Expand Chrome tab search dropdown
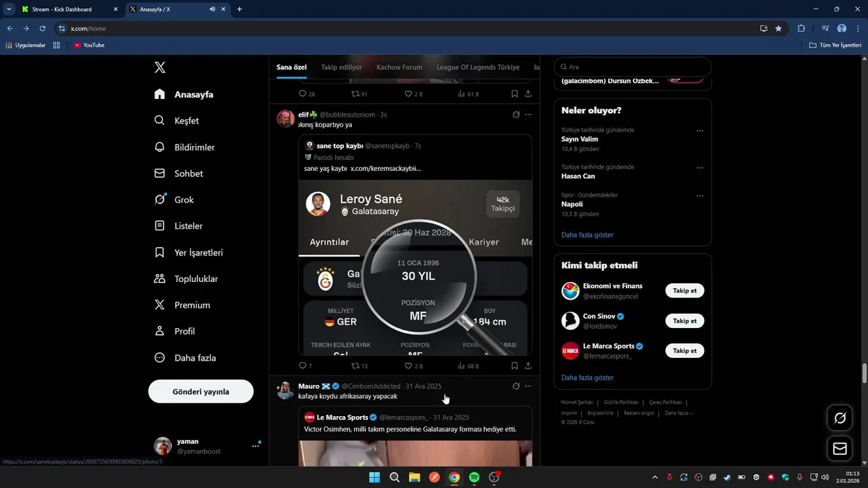 click(x=9, y=9)
